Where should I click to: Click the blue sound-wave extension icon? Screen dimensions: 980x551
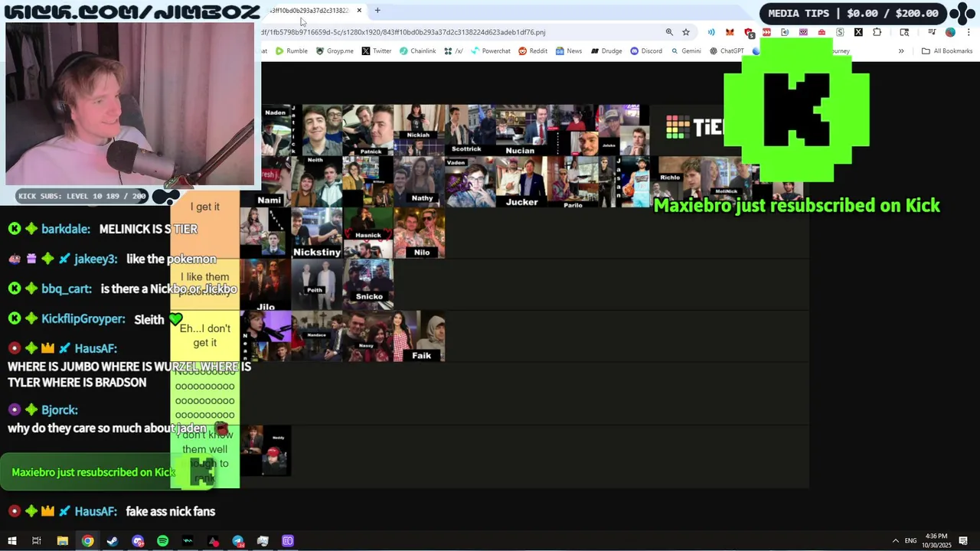point(711,32)
